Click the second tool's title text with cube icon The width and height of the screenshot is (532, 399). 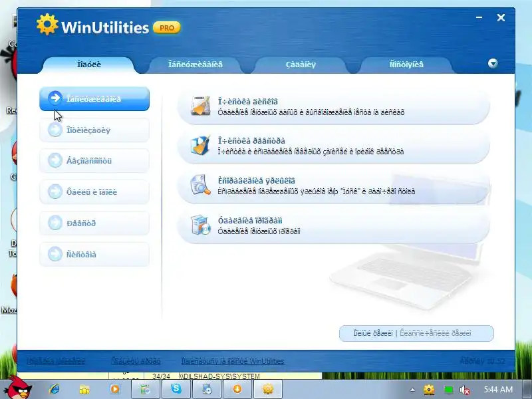251,141
